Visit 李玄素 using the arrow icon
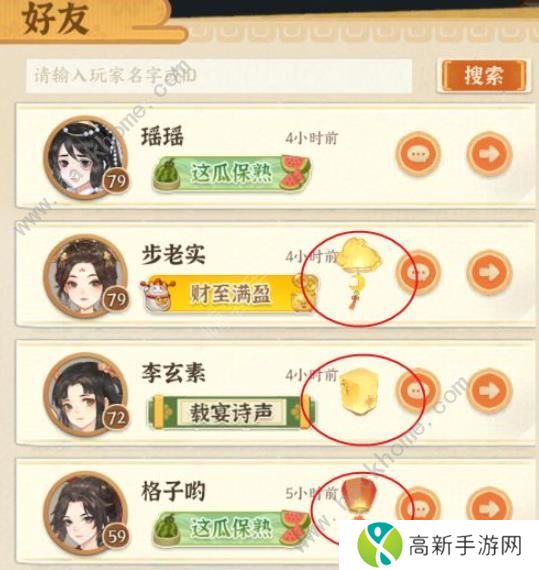Screen dimensions: 539x570 [x=489, y=391]
